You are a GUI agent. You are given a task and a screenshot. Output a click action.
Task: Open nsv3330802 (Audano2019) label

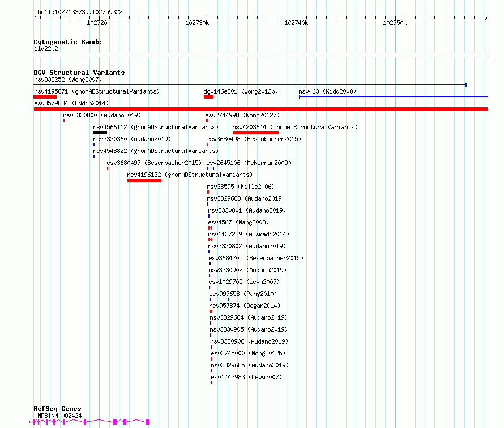click(247, 246)
